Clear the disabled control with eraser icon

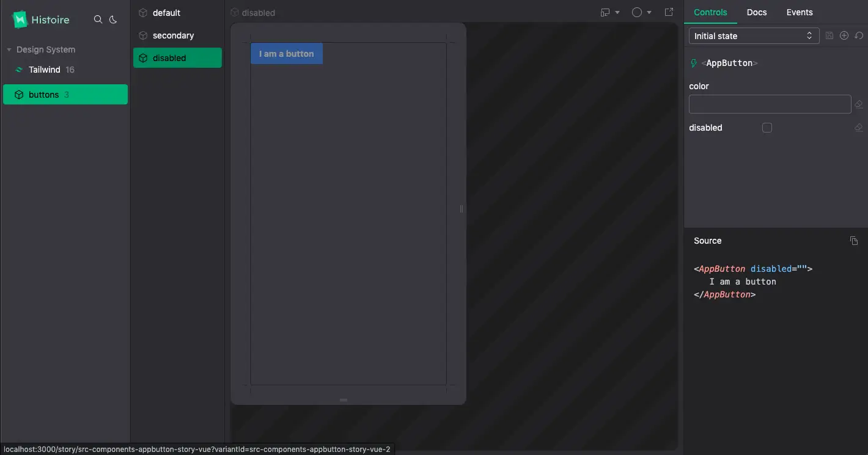[858, 128]
